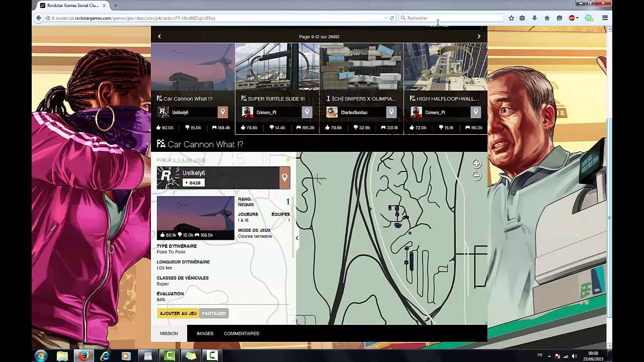Viewport: 644px width, 362px height.
Task: Open the SNIPERS X OLIMPIA card thumbnail
Action: click(x=361, y=67)
